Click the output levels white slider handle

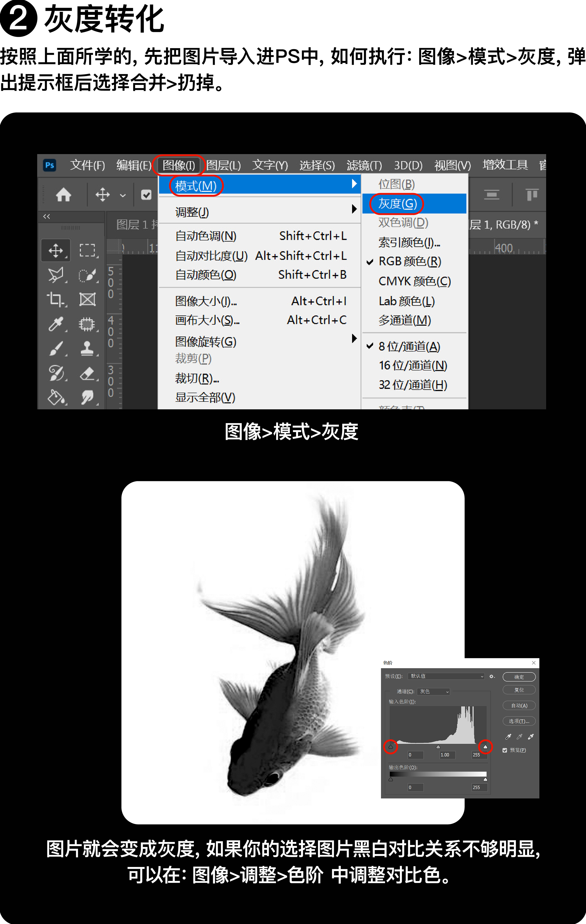tap(485, 779)
